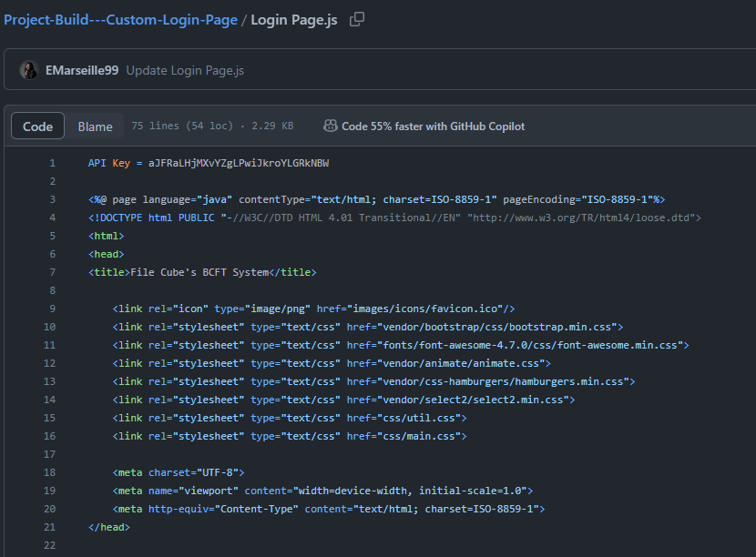The height and width of the screenshot is (557, 756).
Task: Select line number 12 of animate.css link
Action: point(49,363)
